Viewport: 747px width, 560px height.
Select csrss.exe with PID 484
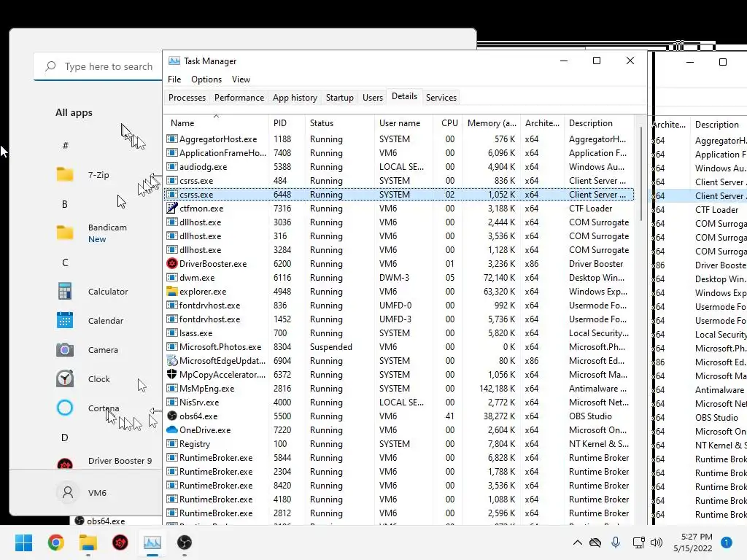[399, 181]
